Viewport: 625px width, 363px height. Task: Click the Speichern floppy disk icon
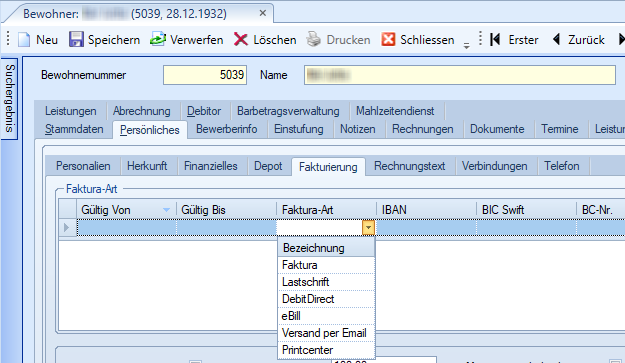click(x=76, y=39)
